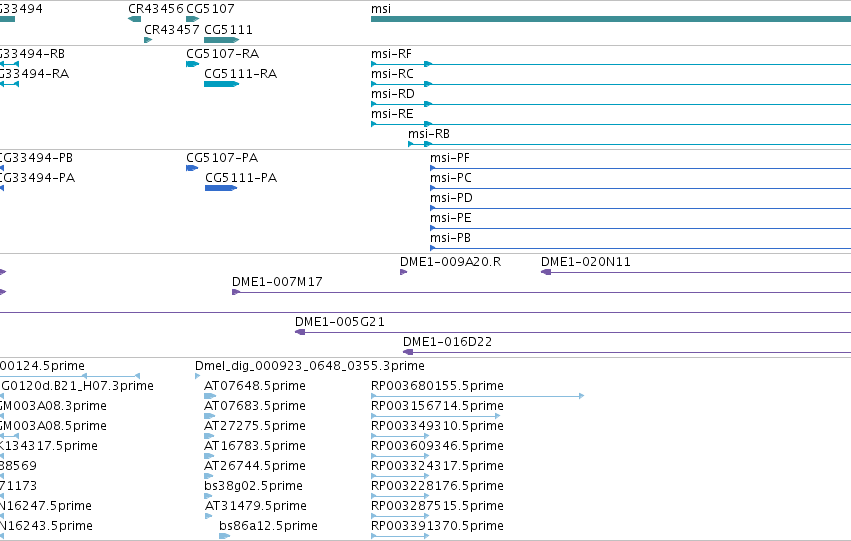The height and width of the screenshot is (541, 851).
Task: Select the RP003609346.5prime EST label
Action: pos(437,446)
